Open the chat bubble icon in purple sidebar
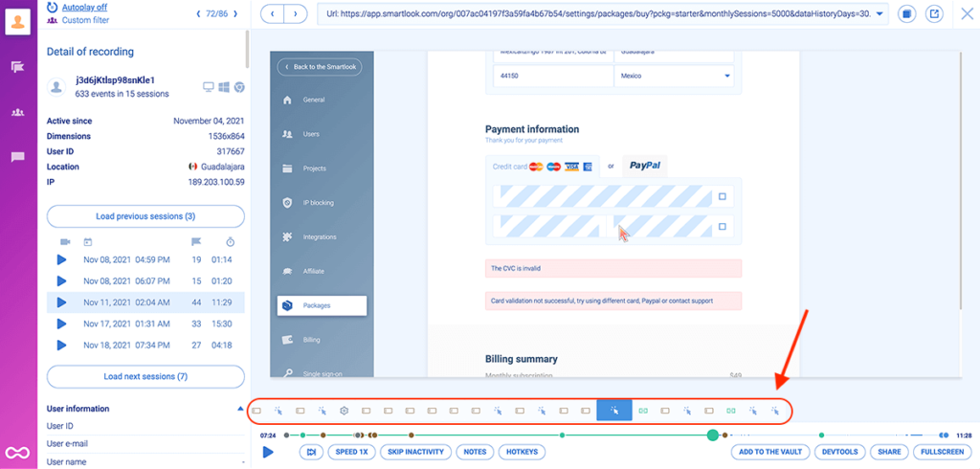 pos(17,157)
